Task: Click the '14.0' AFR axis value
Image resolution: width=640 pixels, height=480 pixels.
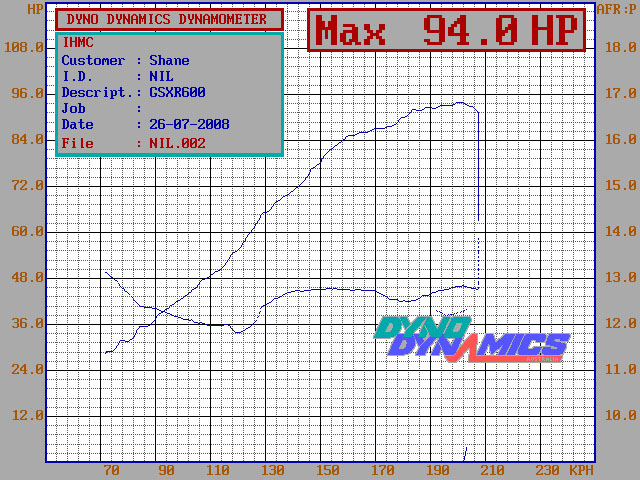Action: (620, 231)
